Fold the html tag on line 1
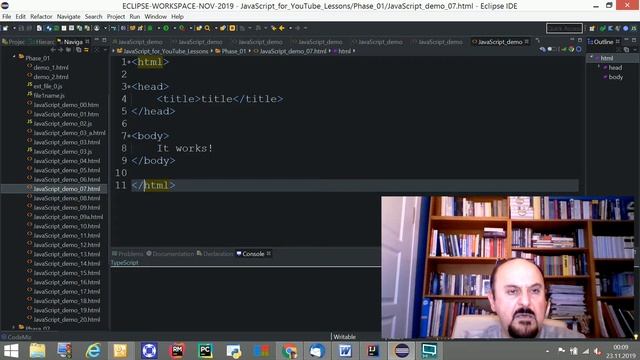The height and width of the screenshot is (360, 640). [129, 63]
